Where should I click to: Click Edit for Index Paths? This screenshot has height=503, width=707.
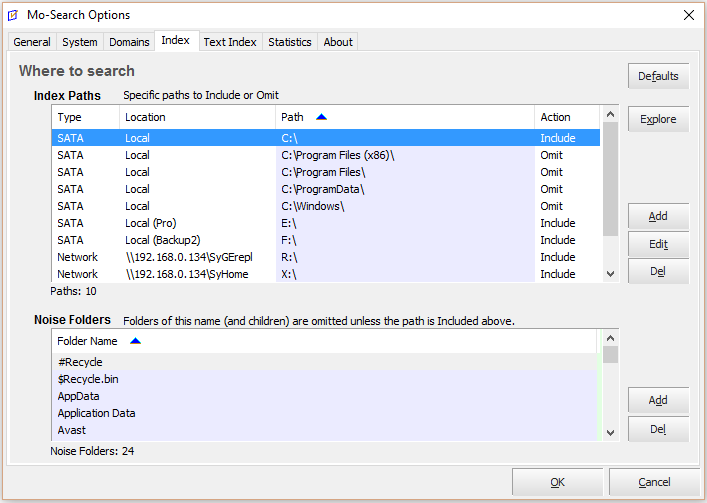click(x=658, y=244)
